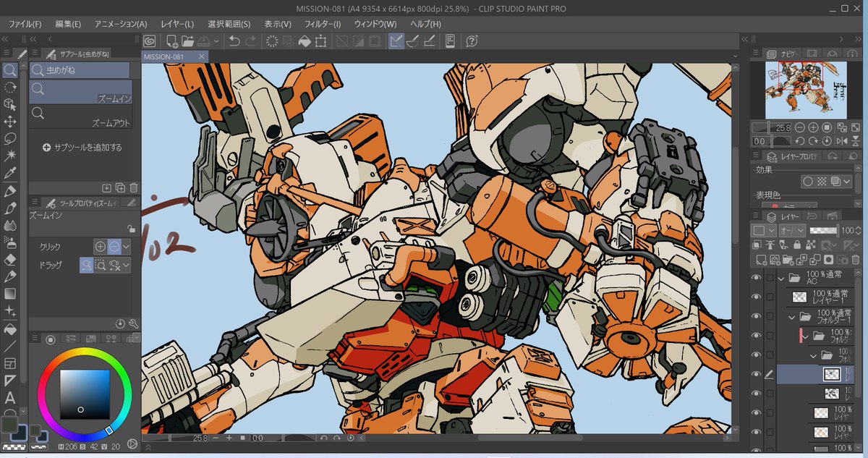
Task: Open the 編集(E) menu
Action: tap(68, 24)
